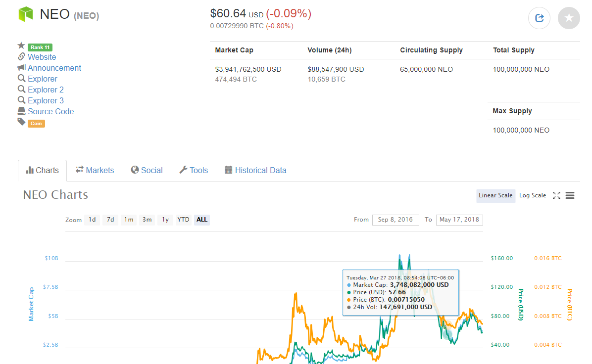Click the magnifier icon beside Explorer

coord(21,78)
